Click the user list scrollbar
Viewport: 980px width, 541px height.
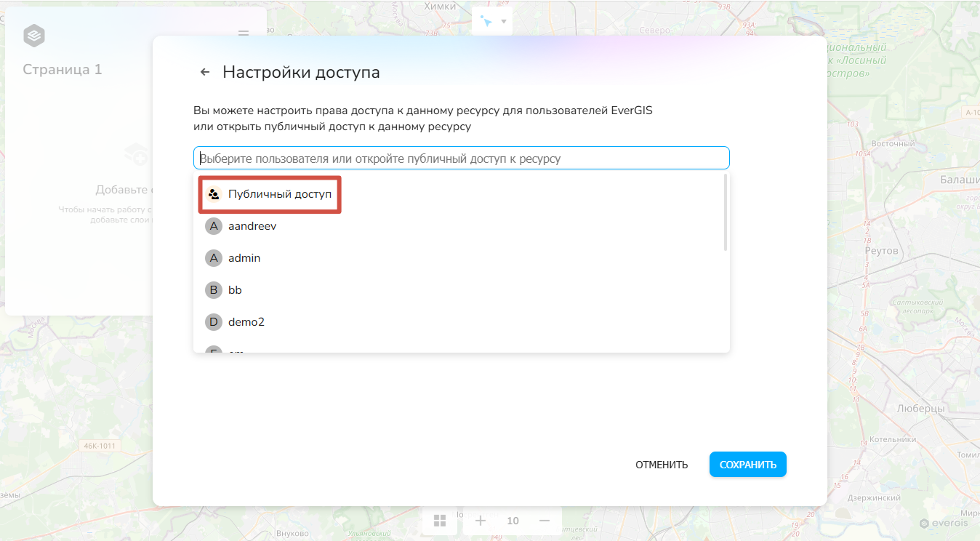pos(726,212)
